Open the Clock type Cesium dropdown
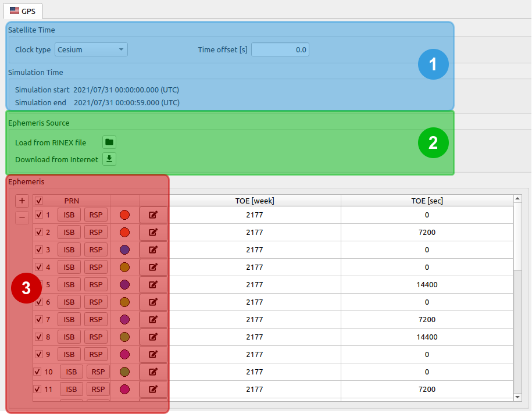This screenshot has height=414, width=532. (91, 49)
